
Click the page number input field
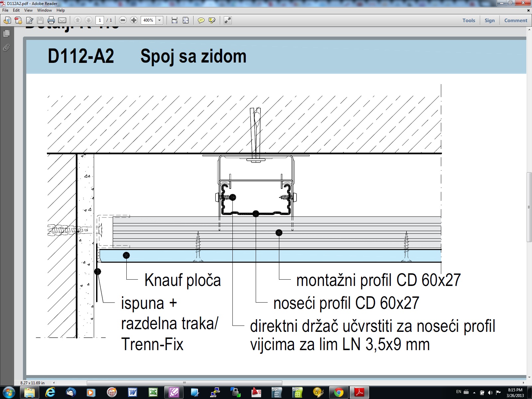click(x=100, y=21)
